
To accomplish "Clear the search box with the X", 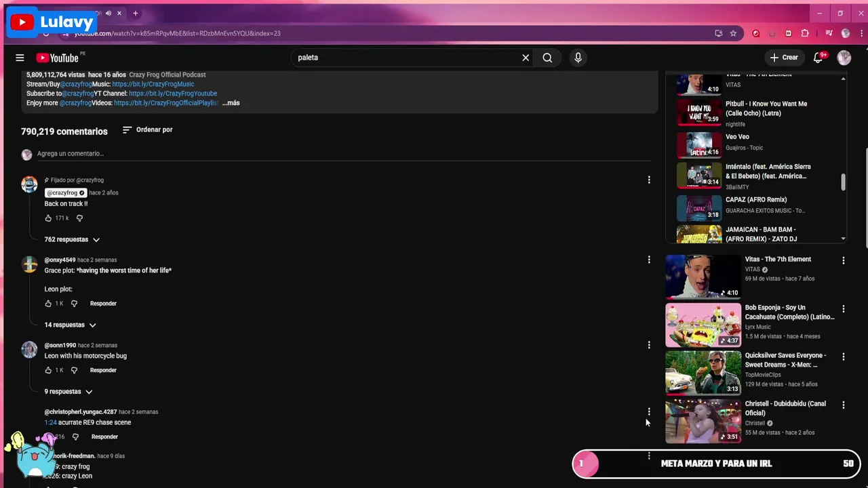I will (526, 58).
